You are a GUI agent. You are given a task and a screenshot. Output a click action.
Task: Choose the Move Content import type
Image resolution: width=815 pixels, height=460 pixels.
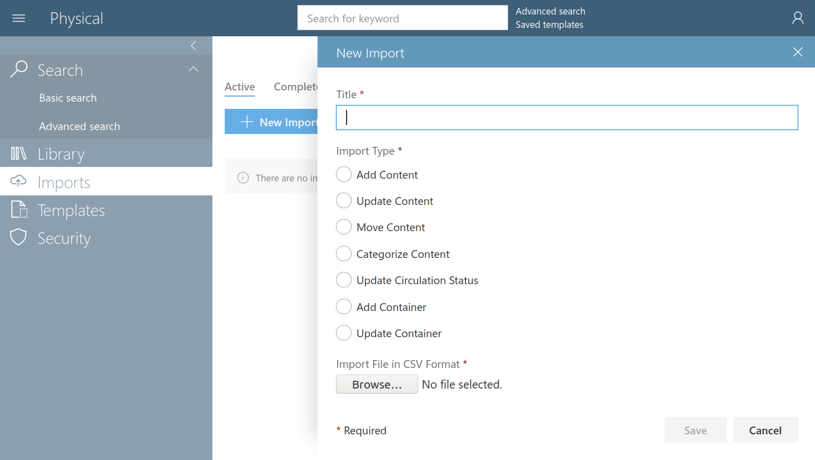(x=344, y=227)
